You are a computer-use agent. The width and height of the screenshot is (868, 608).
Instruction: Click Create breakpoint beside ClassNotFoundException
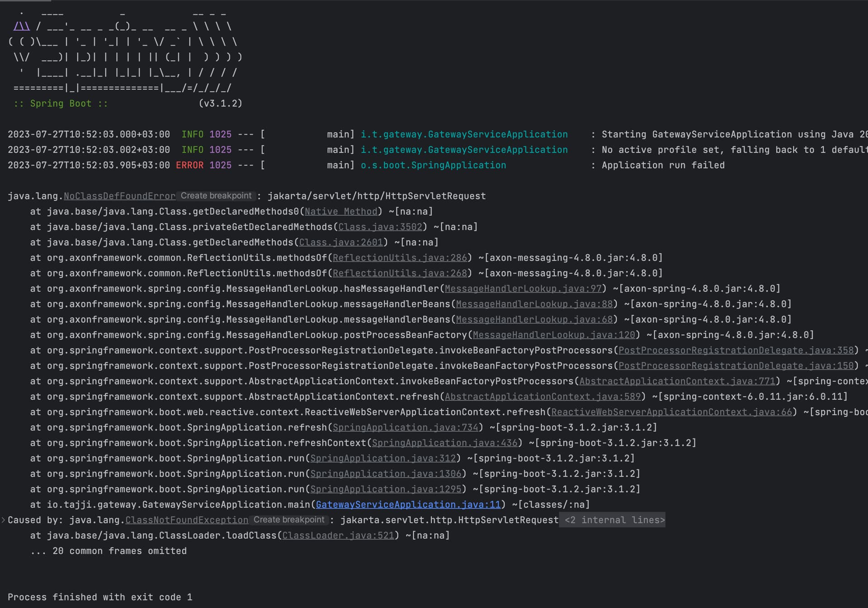289,520
